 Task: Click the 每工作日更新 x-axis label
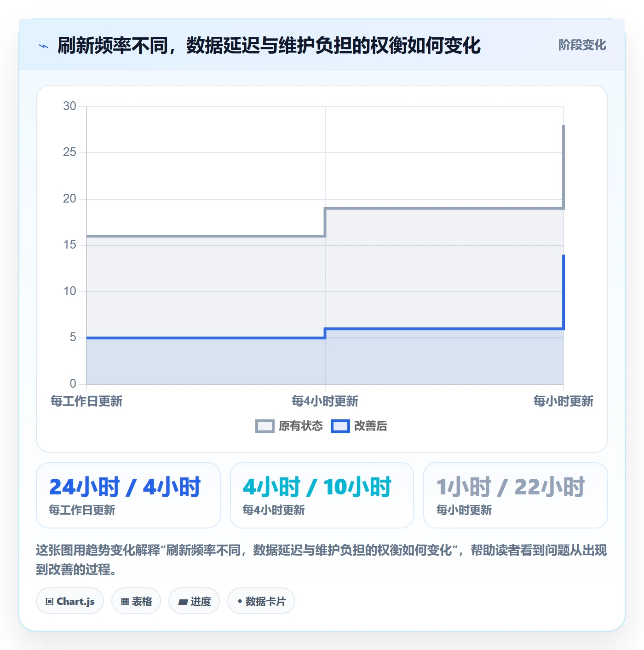pyautogui.click(x=86, y=401)
